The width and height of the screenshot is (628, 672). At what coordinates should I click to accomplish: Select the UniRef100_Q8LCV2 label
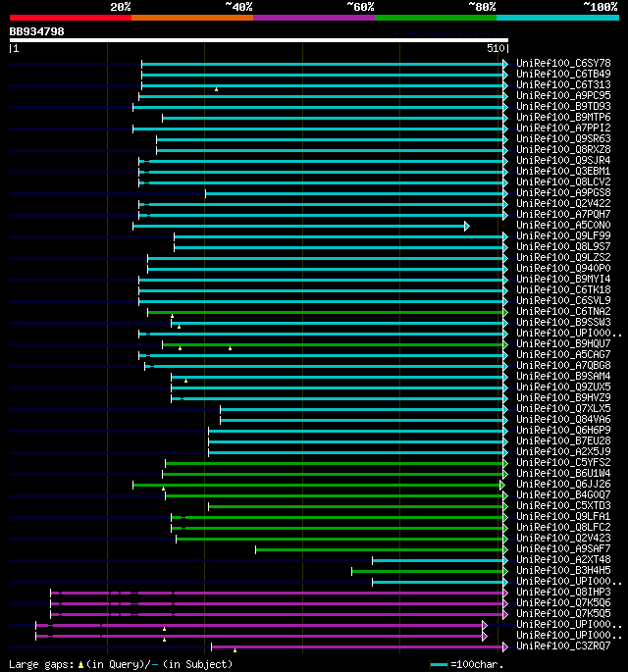pos(563,181)
